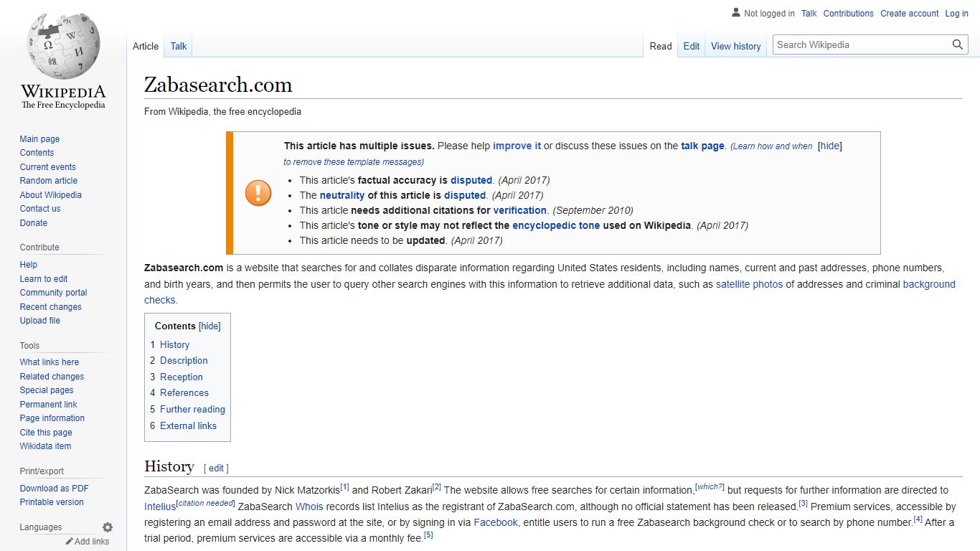Click the pencil icon next to Add links

tap(70, 542)
